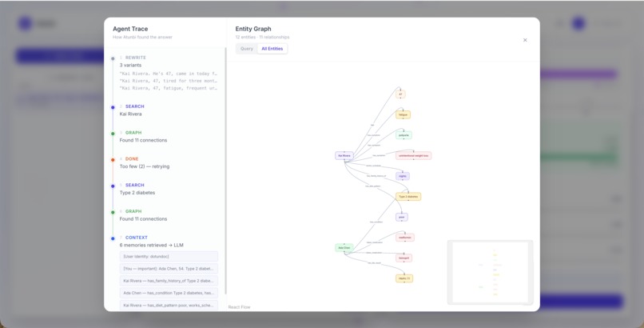
Task: Click the Agent Trace heading
Action: pyautogui.click(x=130, y=29)
